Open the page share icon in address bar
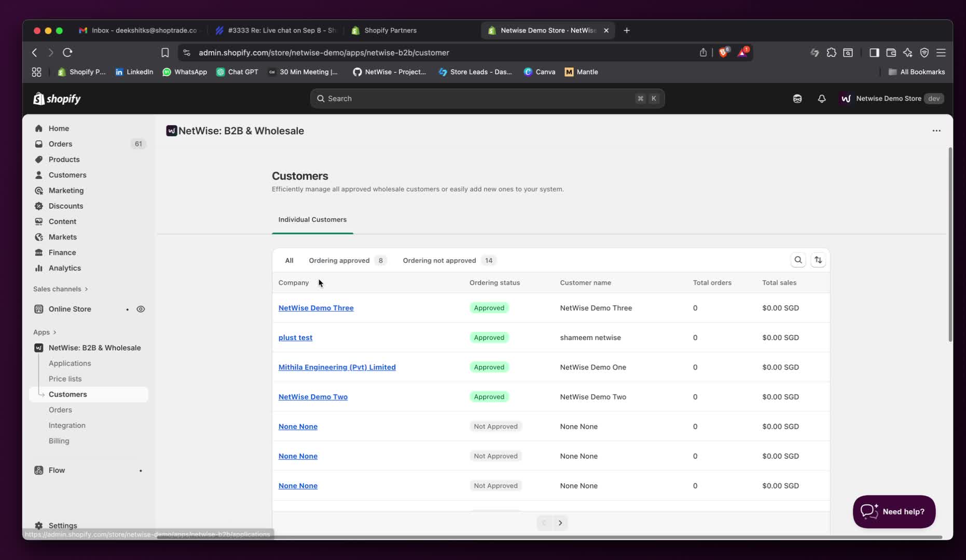 click(x=703, y=52)
